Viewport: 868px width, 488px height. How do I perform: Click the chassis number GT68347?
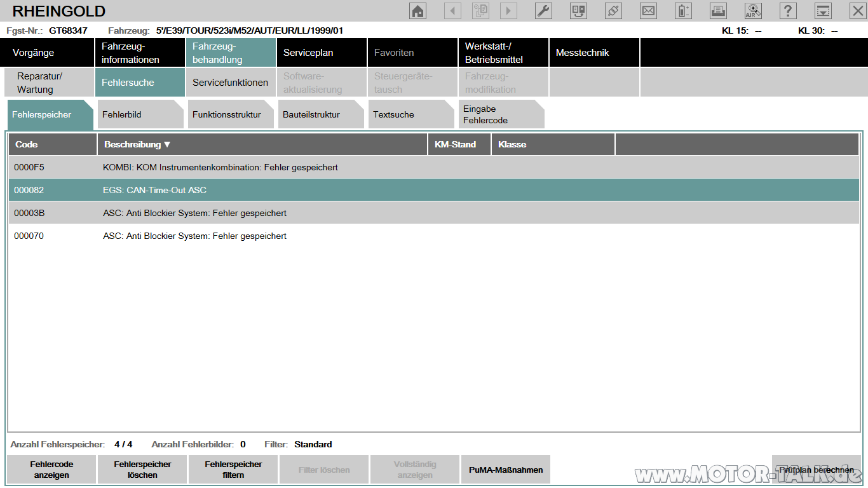[x=68, y=30]
